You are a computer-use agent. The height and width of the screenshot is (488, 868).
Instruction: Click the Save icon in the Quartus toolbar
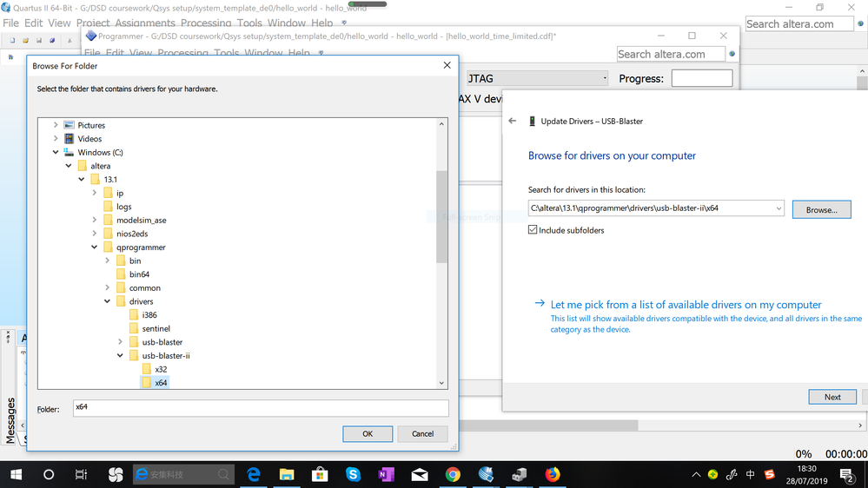pyautogui.click(x=39, y=41)
